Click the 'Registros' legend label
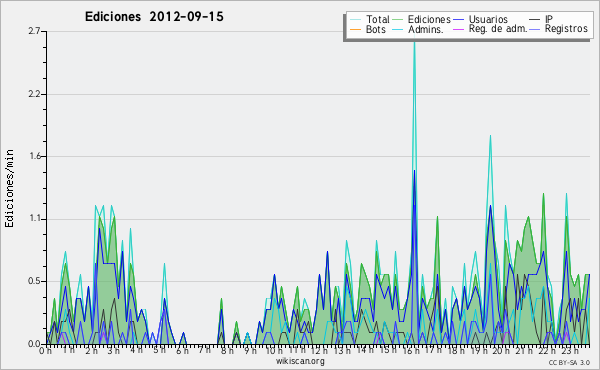This screenshot has height=370, width=600. tap(566, 29)
